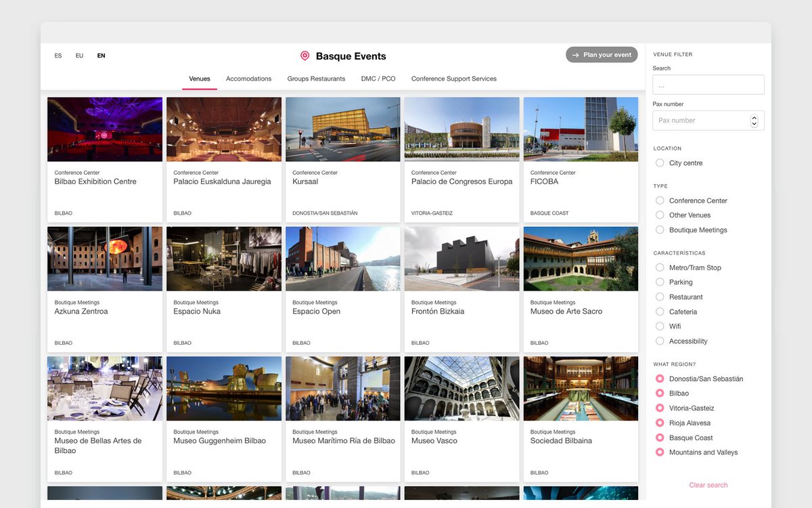The height and width of the screenshot is (508, 812).
Task: Enable the Restaurant filter
Action: click(679, 297)
